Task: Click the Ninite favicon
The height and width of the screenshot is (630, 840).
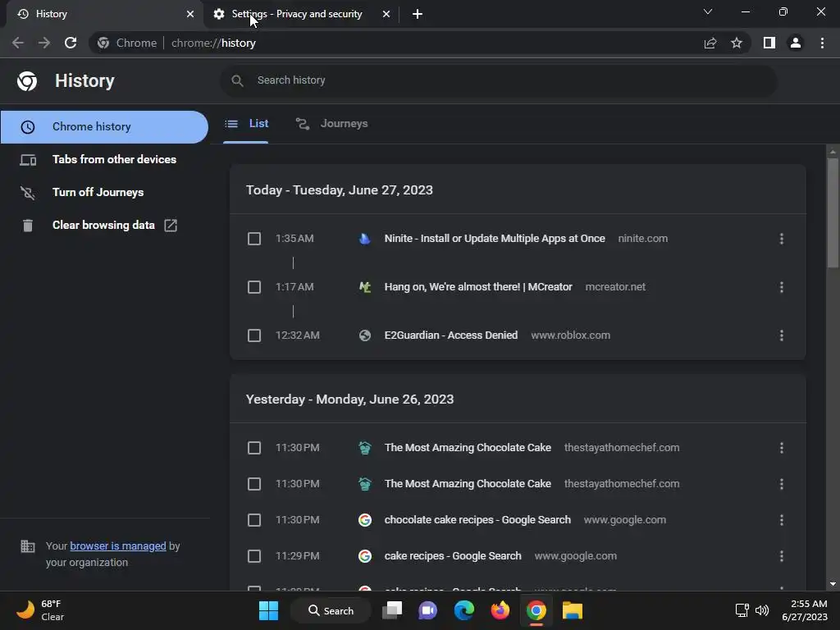Action: tap(365, 239)
